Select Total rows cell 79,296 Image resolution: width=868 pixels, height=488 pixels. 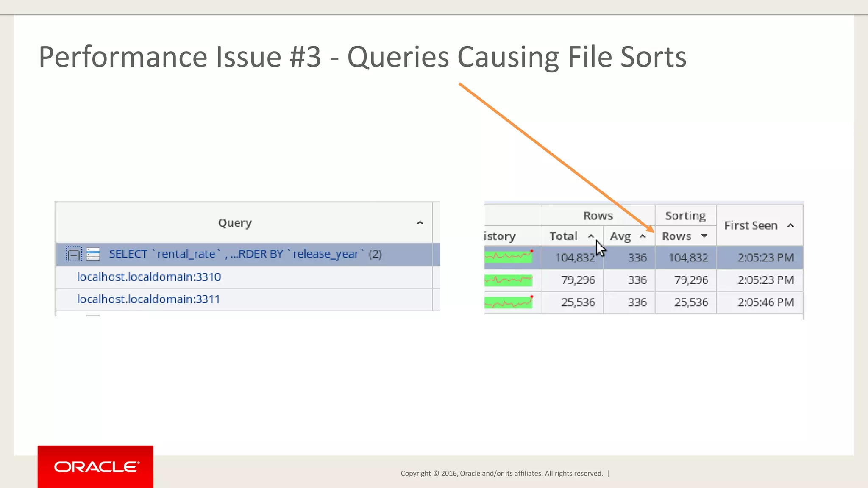pyautogui.click(x=573, y=280)
